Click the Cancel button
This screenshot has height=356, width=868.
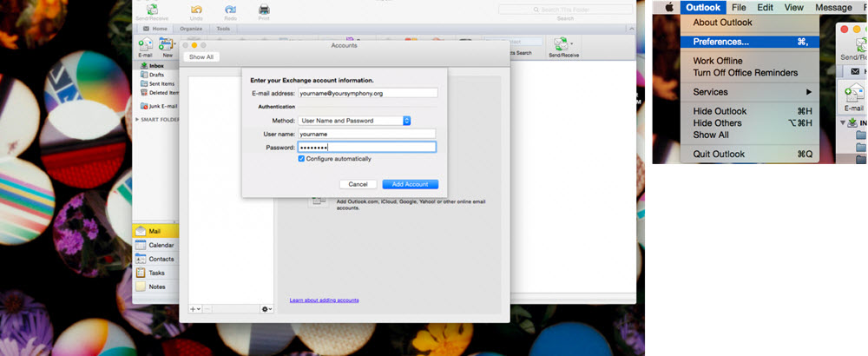coord(358,184)
